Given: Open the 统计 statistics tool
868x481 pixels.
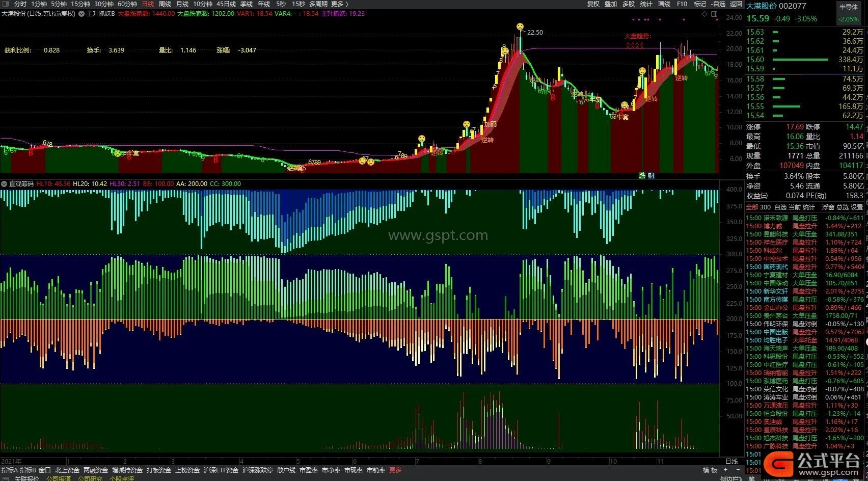Looking at the screenshot, I should (x=646, y=4).
